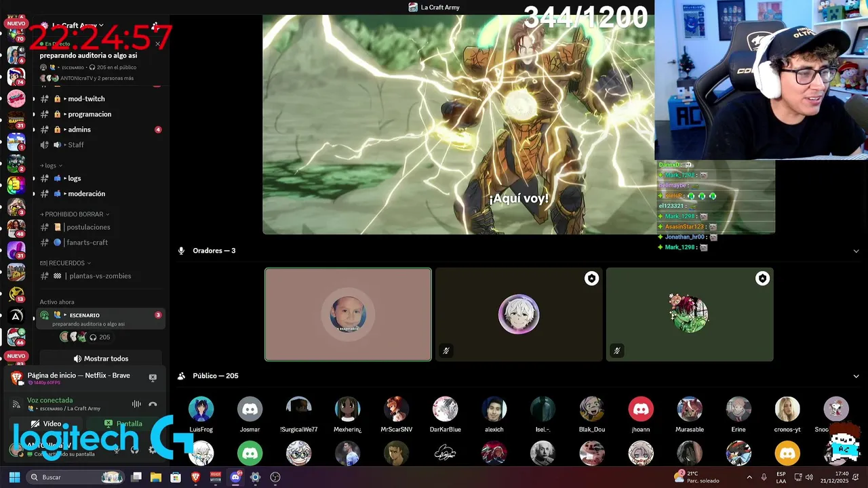Turn on camera with Vídeo button
Viewport: 868px width, 488px height.
(x=46, y=424)
